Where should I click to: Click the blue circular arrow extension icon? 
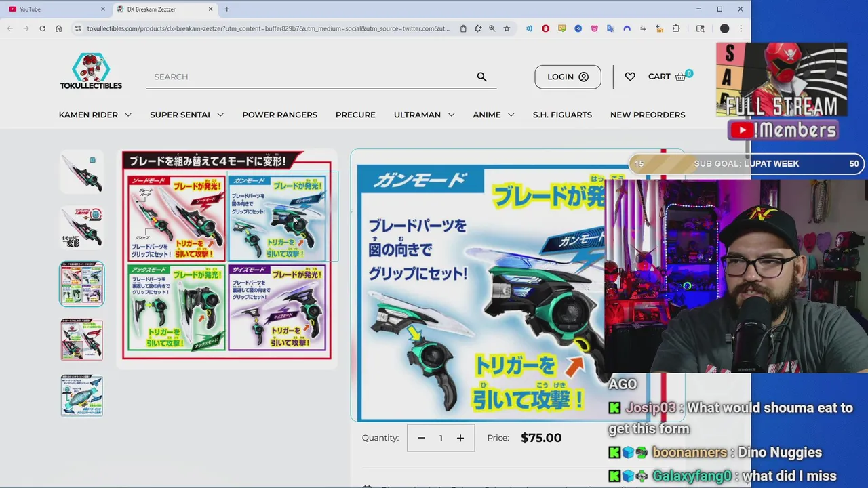click(x=578, y=28)
